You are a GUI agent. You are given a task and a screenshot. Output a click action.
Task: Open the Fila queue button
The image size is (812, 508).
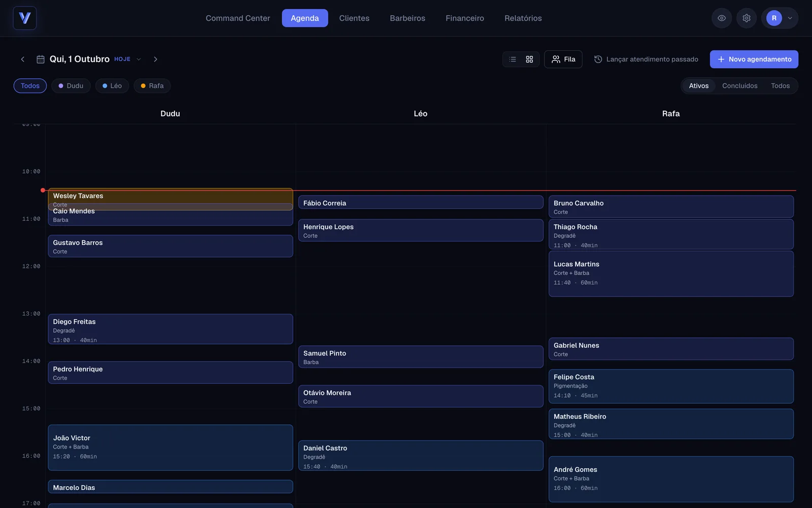pyautogui.click(x=563, y=59)
